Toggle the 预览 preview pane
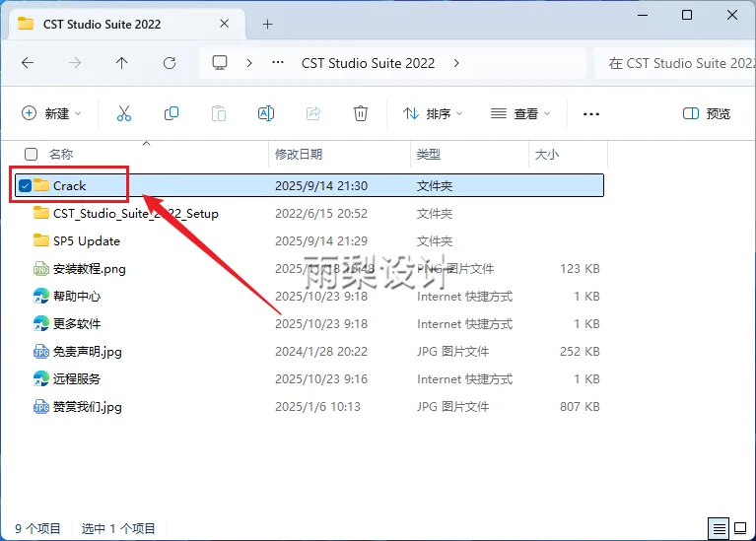The image size is (756, 541). [x=707, y=113]
